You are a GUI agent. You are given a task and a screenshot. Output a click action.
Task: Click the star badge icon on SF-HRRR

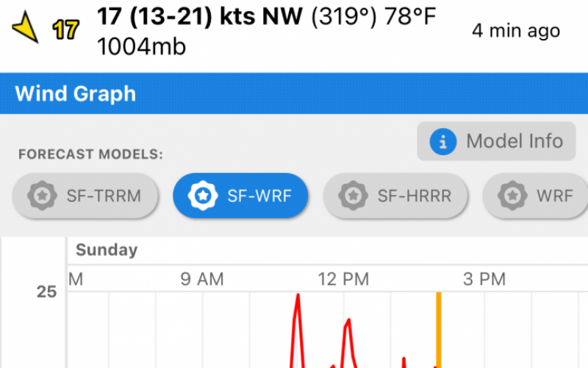(354, 196)
